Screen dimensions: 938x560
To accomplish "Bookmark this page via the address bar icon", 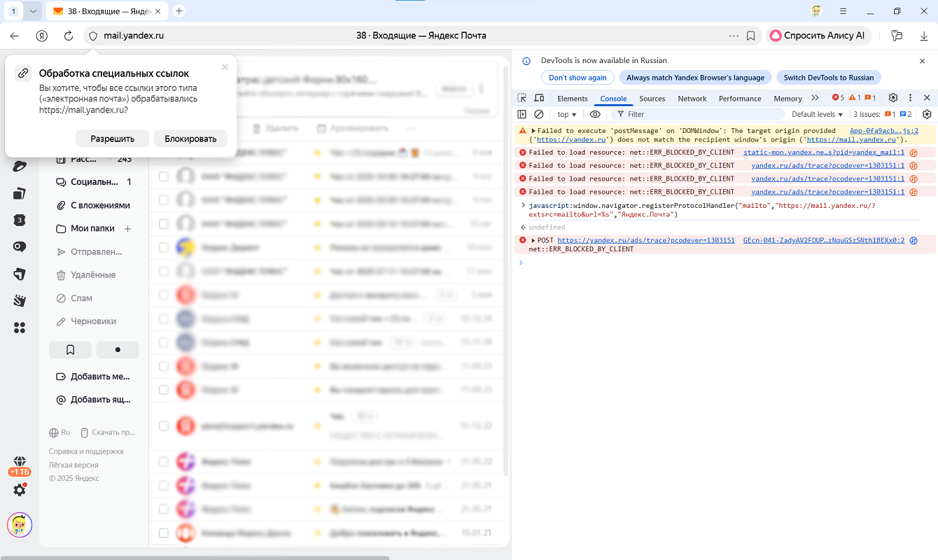I will click(750, 36).
